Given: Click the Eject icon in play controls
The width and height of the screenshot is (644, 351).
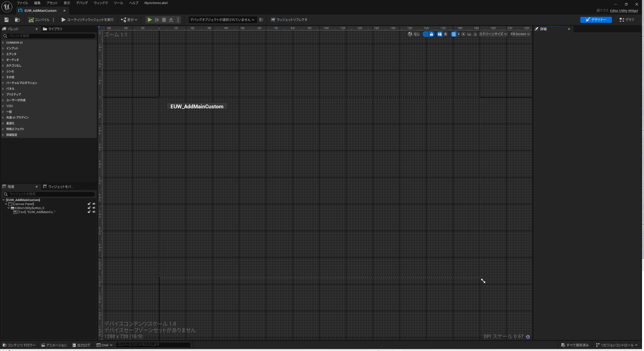Looking at the screenshot, I should 171,20.
